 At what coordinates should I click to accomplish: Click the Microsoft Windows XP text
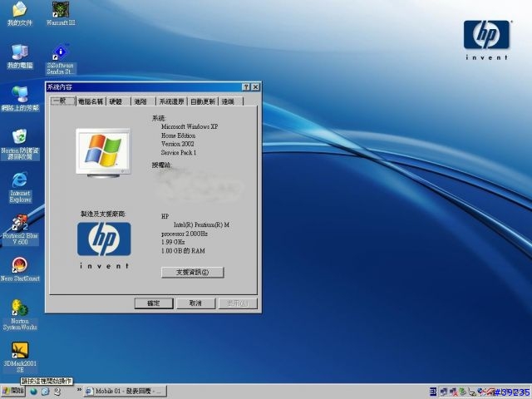[190, 126]
